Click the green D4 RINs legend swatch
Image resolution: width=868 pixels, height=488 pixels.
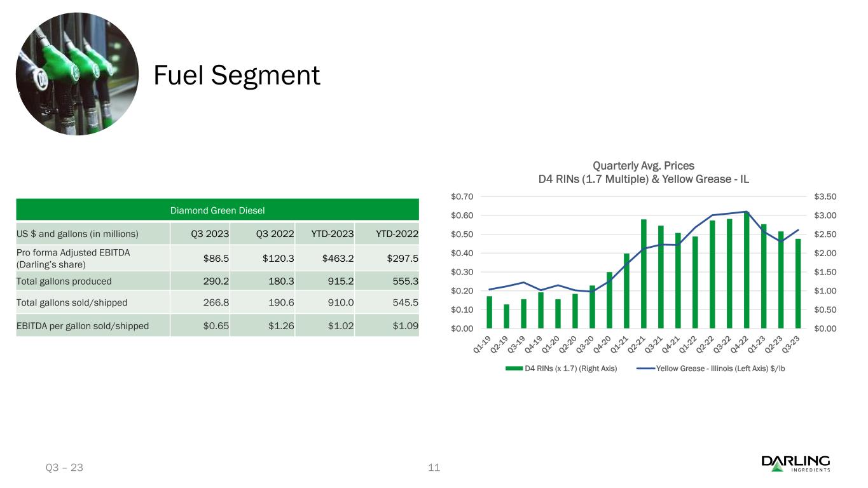[x=514, y=369]
